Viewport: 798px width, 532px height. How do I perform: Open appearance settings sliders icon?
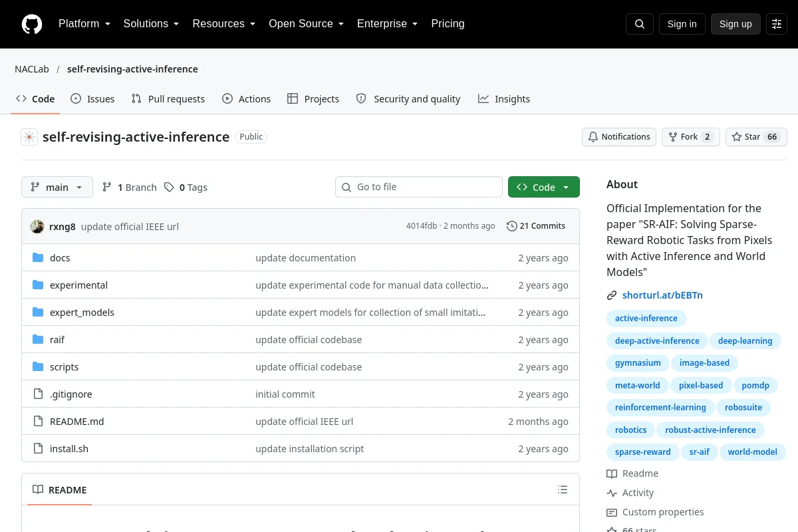pos(777,24)
